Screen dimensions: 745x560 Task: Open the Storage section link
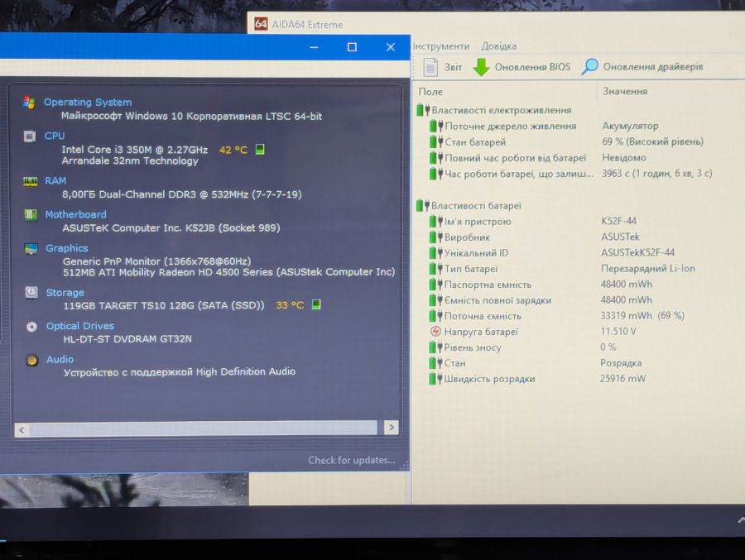coord(65,293)
